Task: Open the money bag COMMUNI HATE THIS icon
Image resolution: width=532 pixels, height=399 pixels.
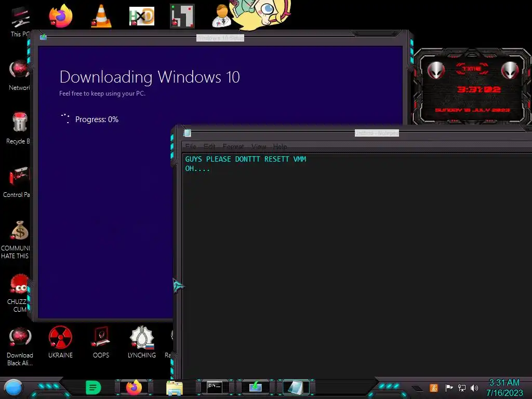Action: click(x=16, y=240)
